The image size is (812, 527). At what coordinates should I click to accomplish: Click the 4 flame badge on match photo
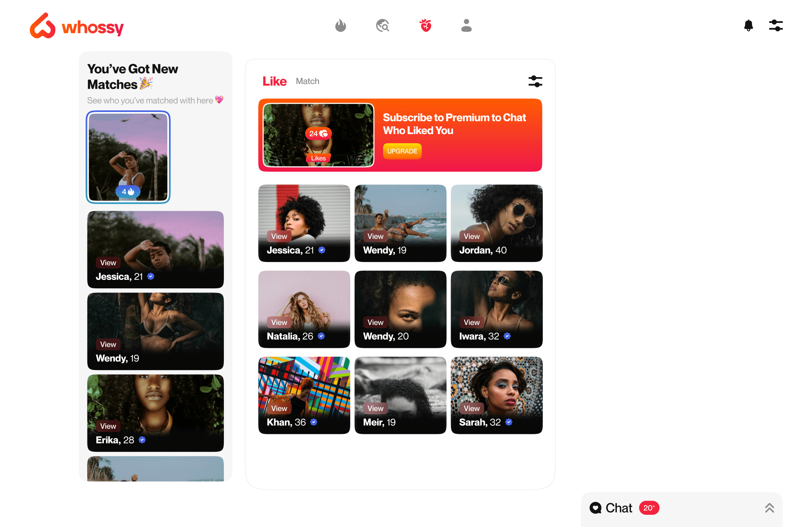coord(128,192)
